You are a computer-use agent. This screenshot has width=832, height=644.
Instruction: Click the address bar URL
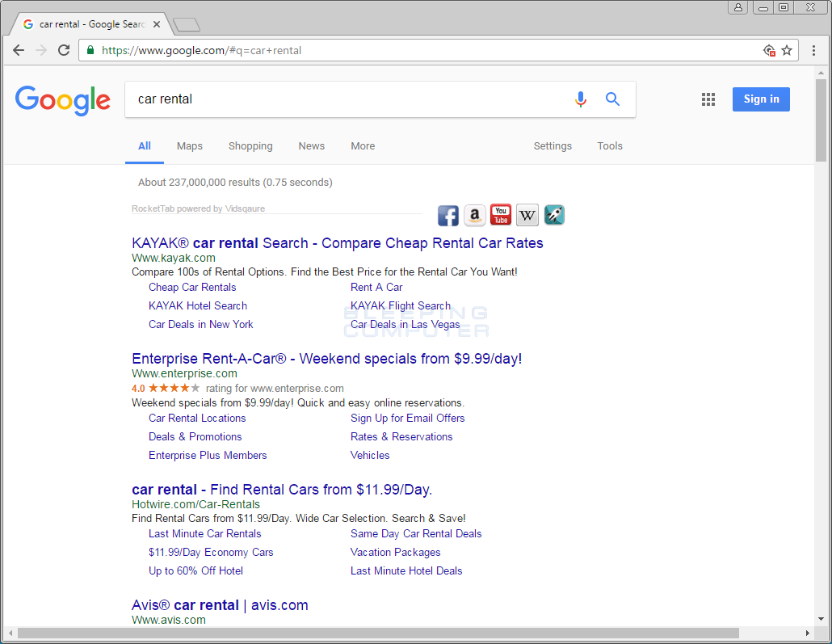(202, 50)
